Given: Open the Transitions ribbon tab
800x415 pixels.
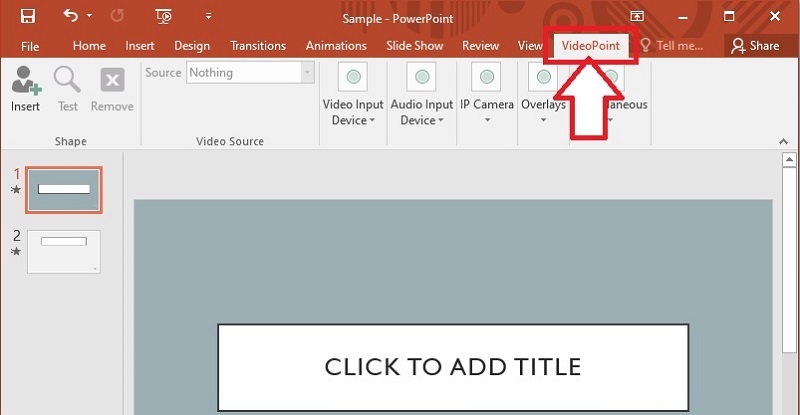Looking at the screenshot, I should pos(257,46).
